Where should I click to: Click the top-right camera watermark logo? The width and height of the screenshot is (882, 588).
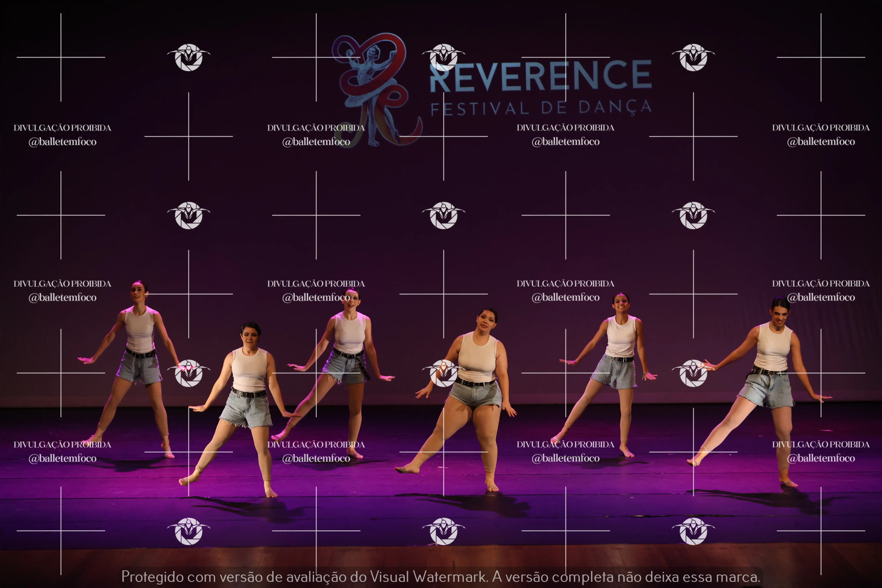click(693, 57)
